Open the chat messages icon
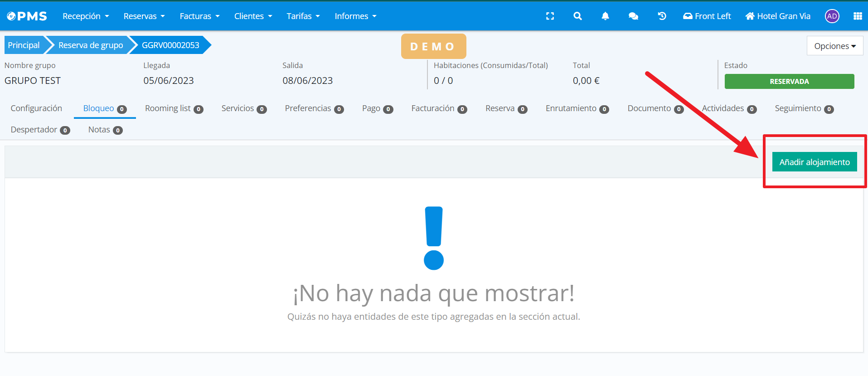Screen dimensions: 868x376 coord(633,16)
